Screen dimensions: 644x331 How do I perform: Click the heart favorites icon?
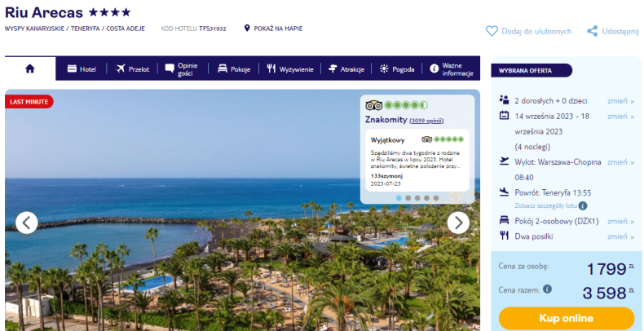click(492, 31)
